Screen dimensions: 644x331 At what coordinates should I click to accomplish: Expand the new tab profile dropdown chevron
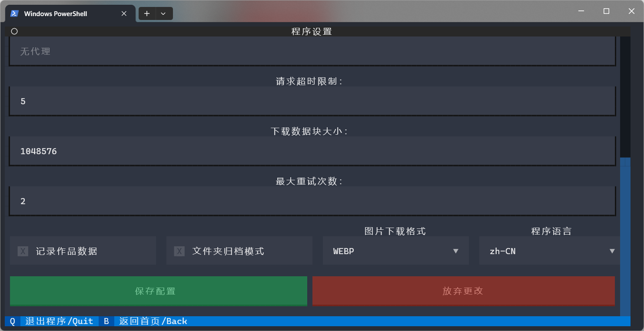(x=163, y=13)
